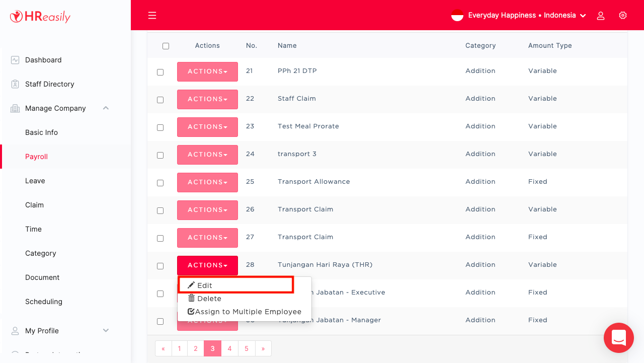Check the box for Staff Claim row
The width and height of the screenshot is (644, 363).
point(160,100)
